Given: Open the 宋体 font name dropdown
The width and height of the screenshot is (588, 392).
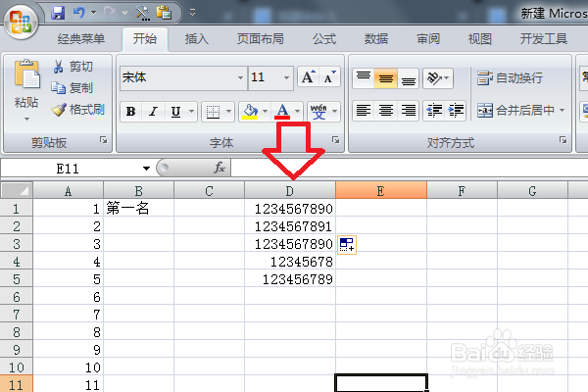Looking at the screenshot, I should coord(240,77).
